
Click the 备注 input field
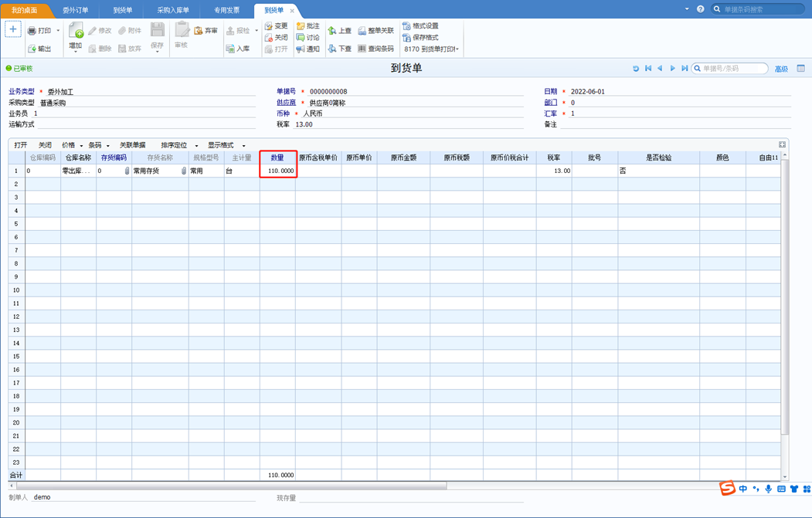click(x=676, y=124)
